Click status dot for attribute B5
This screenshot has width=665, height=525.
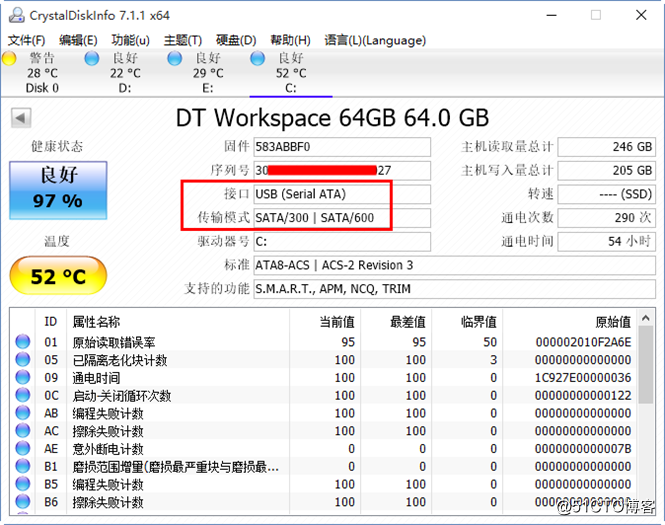[x=23, y=484]
